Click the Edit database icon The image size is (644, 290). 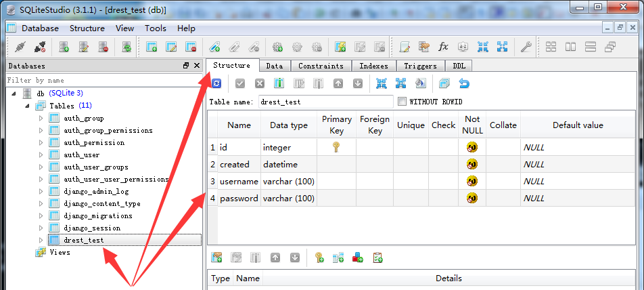[x=84, y=47]
